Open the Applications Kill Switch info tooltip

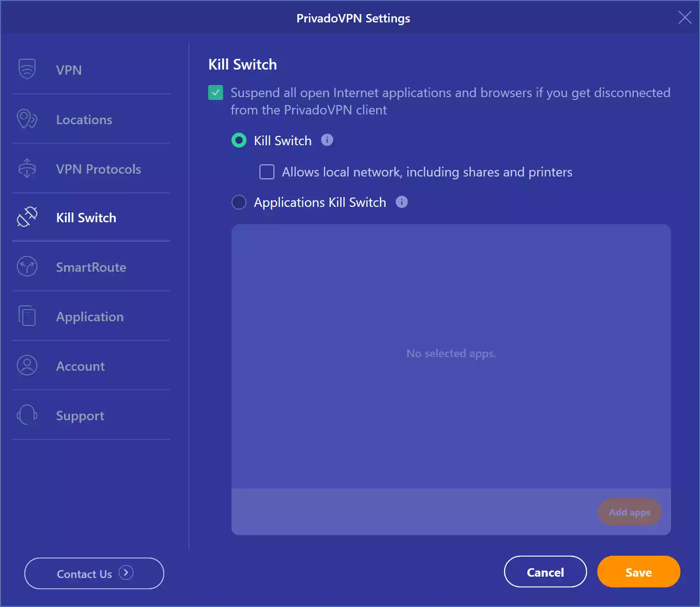(x=402, y=202)
